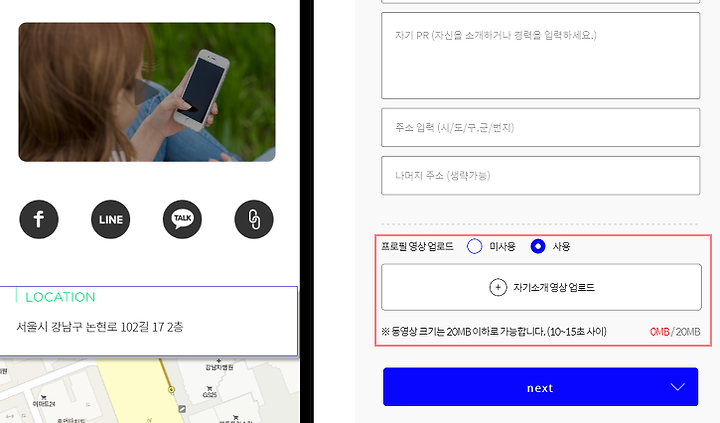Expand the chevron on the next button
The width and height of the screenshot is (720, 423).
[x=677, y=387]
